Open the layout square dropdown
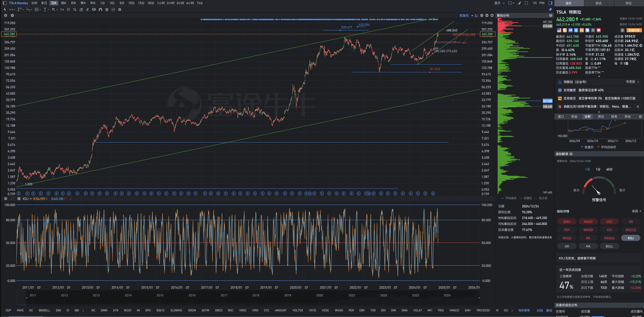This screenshot has width=644, height=317. point(511,3)
